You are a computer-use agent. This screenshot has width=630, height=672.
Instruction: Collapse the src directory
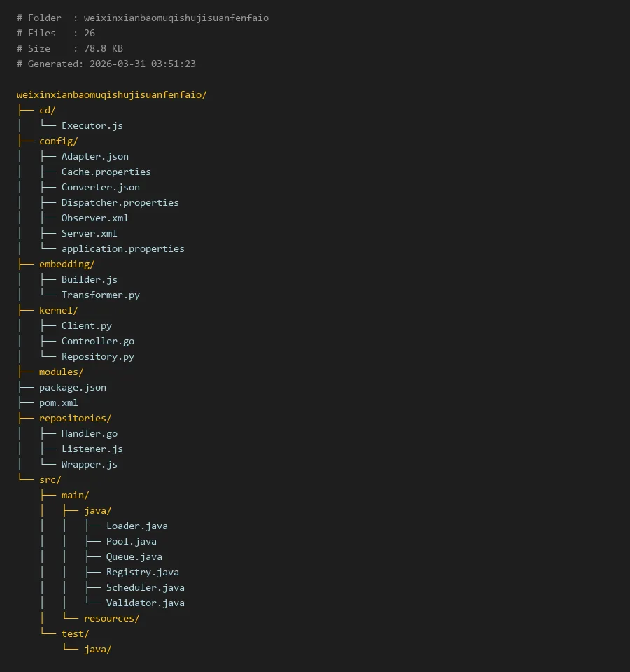coord(50,479)
